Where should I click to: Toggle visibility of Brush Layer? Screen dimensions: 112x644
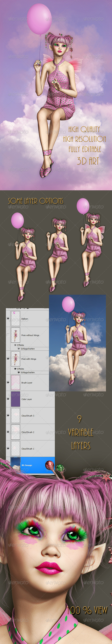(x=8, y=383)
